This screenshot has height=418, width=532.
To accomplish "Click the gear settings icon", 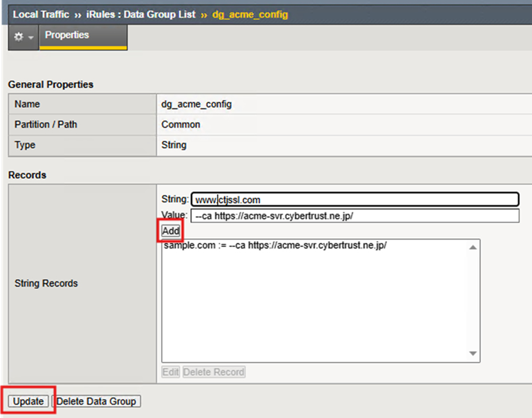I will [x=18, y=36].
